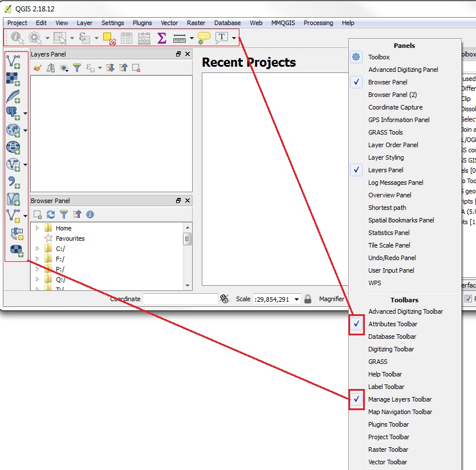Expand the C:/ drive node
The height and width of the screenshot is (470, 476).
(38, 249)
